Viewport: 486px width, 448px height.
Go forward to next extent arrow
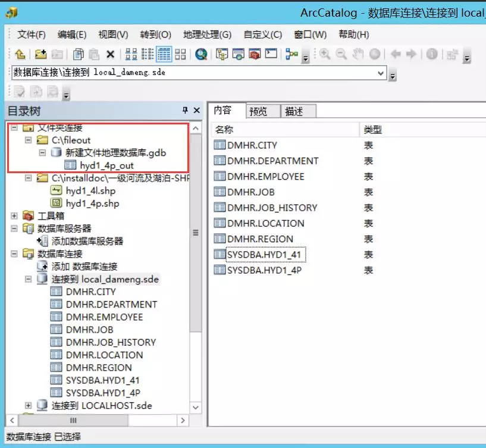[x=411, y=54]
